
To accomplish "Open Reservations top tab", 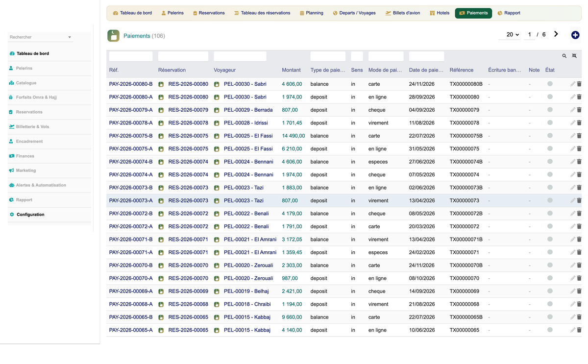I will tap(209, 13).
